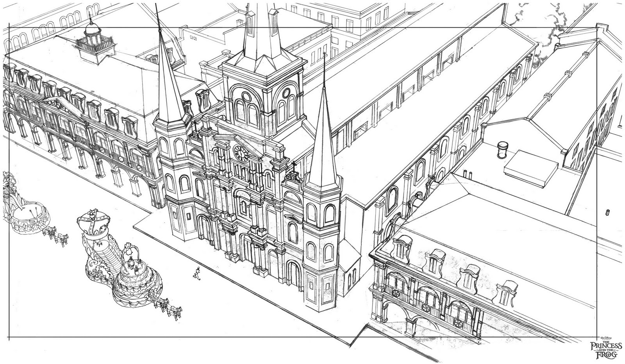
Task: Click the clock on the cathedral facade
Action: [241, 154]
